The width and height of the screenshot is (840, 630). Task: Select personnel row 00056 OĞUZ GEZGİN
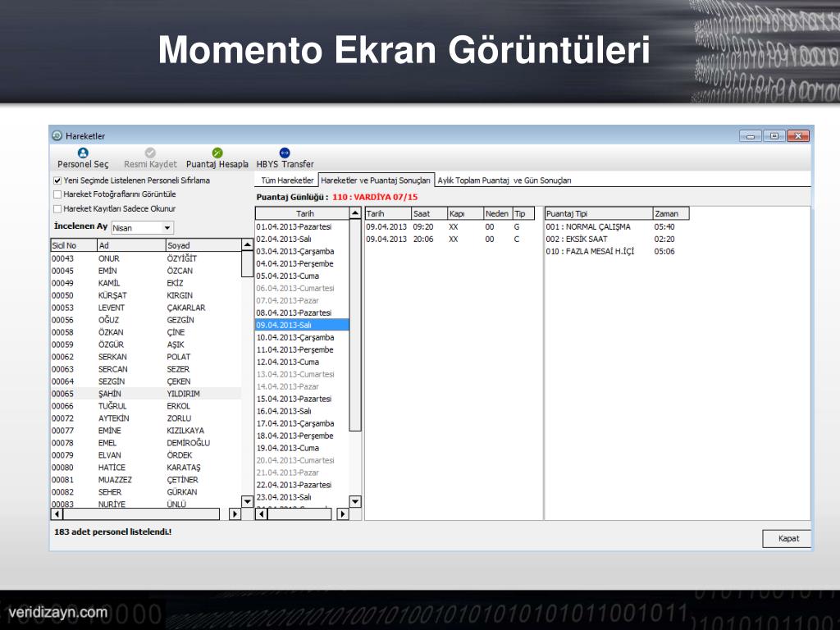click(x=146, y=320)
